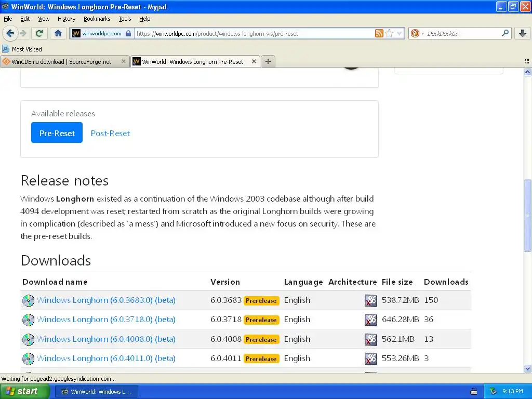Open the Bookmarks menu
532x399 pixels.
(x=97, y=19)
